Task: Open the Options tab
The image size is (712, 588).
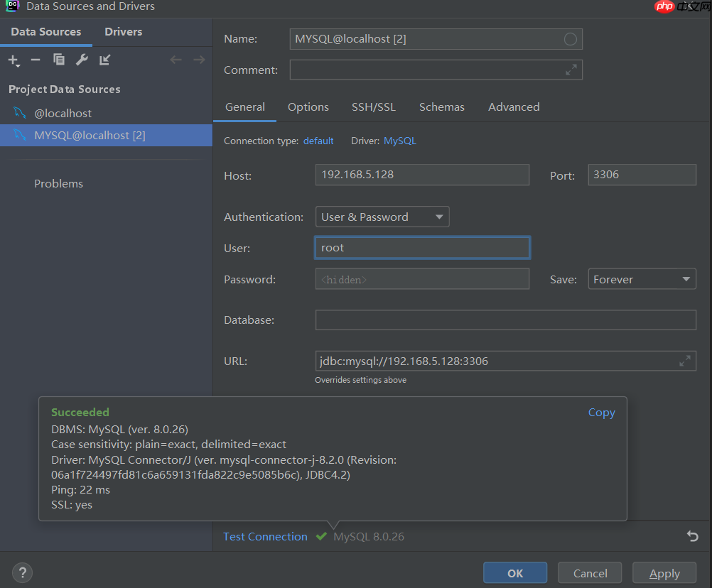Action: (x=308, y=107)
